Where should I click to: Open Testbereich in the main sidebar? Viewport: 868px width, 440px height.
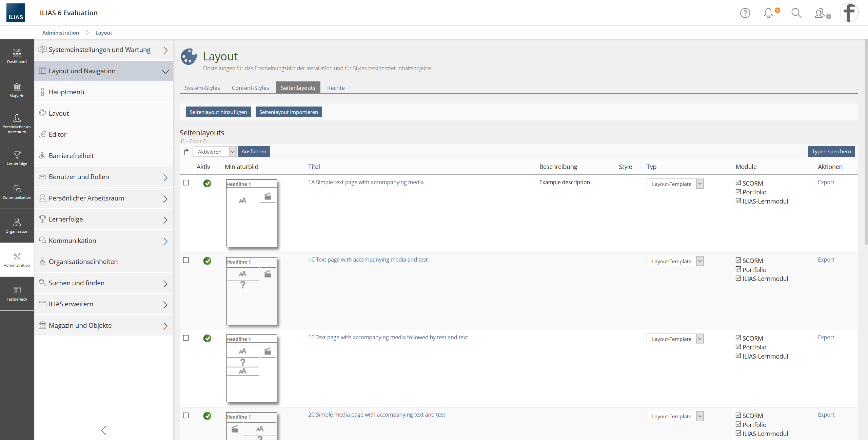click(17, 294)
